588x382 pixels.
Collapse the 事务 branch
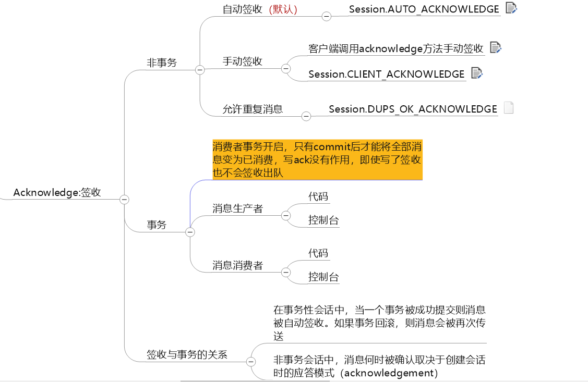(x=190, y=232)
